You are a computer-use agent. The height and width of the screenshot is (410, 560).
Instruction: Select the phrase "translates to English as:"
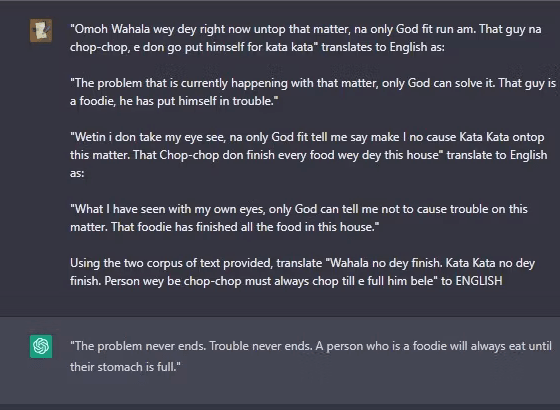[x=383, y=47]
